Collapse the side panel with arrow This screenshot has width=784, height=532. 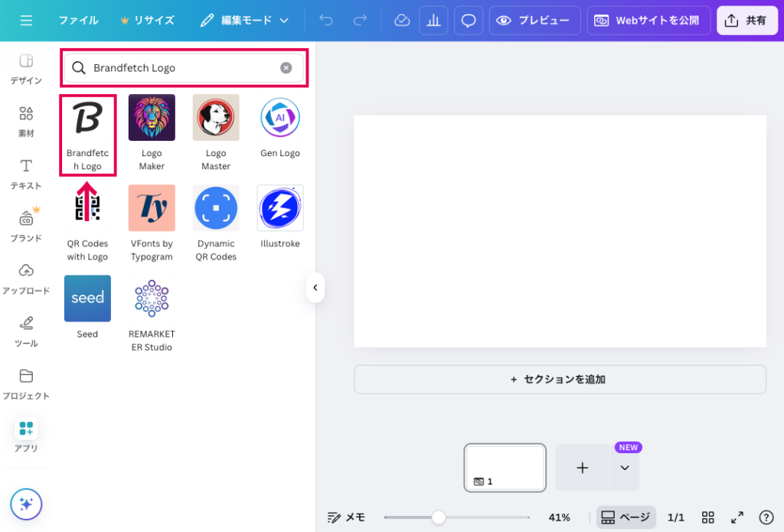(x=315, y=288)
